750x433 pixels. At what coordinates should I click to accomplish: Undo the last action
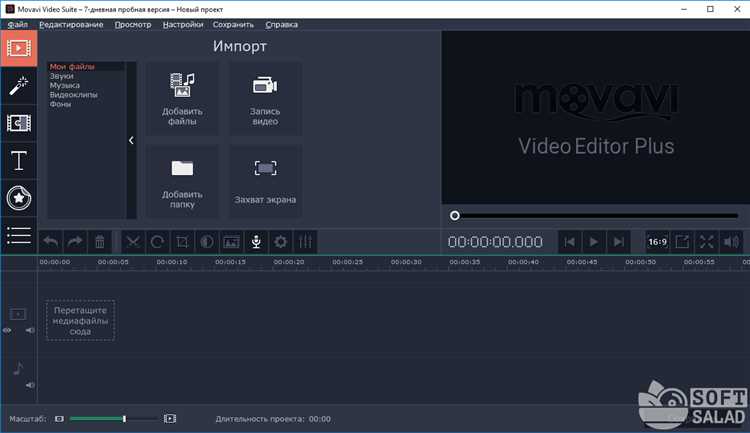tap(51, 242)
